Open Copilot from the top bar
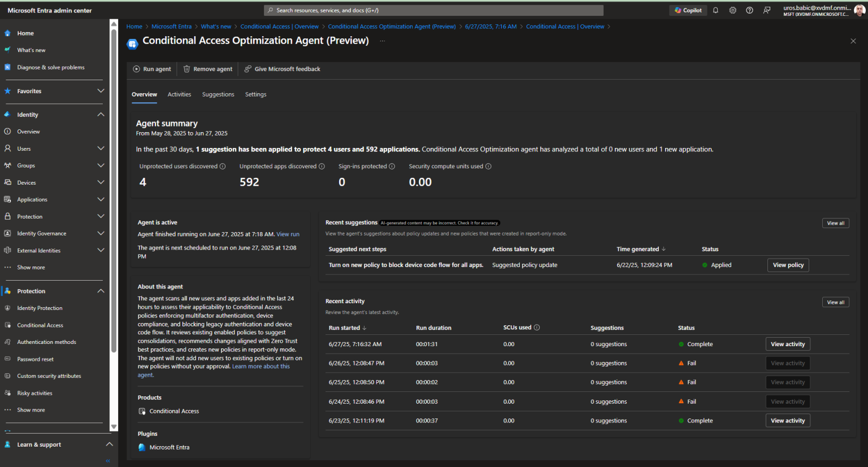868x467 pixels. (x=687, y=10)
